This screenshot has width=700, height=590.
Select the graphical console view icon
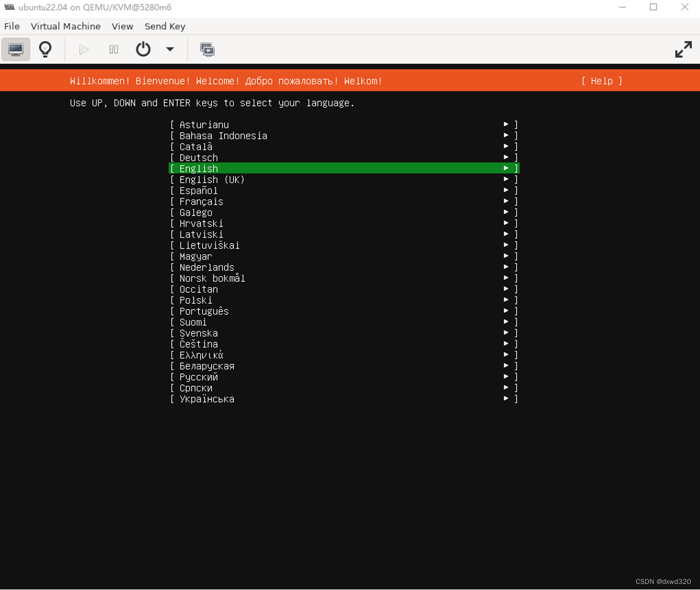click(x=15, y=49)
